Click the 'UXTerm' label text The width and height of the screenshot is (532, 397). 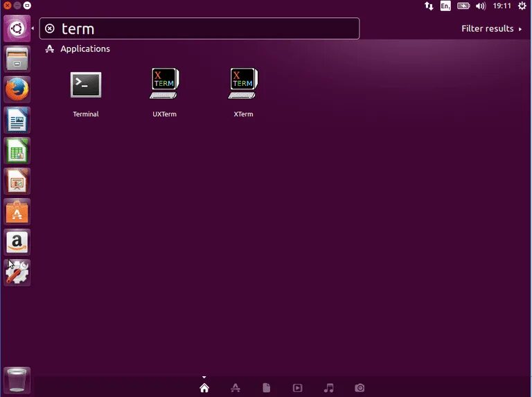[165, 114]
